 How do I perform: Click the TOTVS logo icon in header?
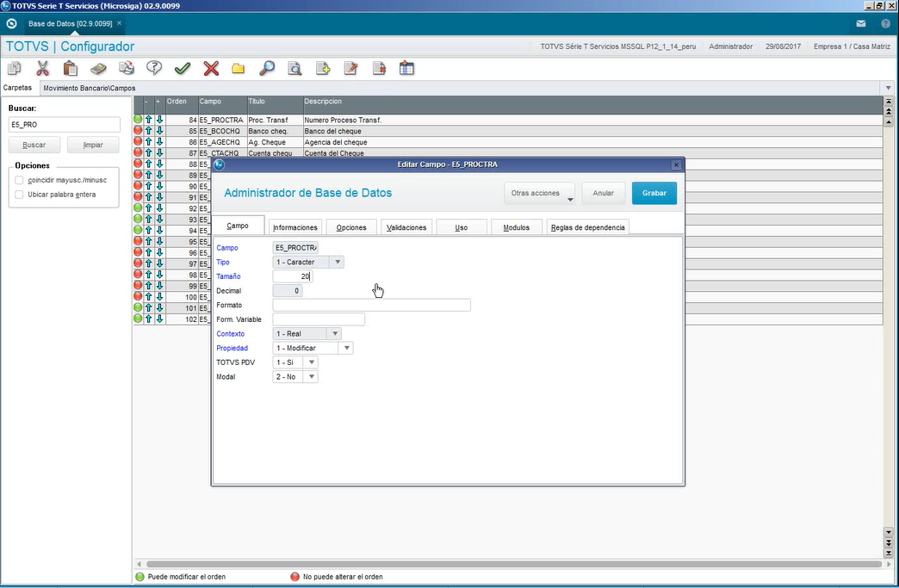click(x=11, y=23)
